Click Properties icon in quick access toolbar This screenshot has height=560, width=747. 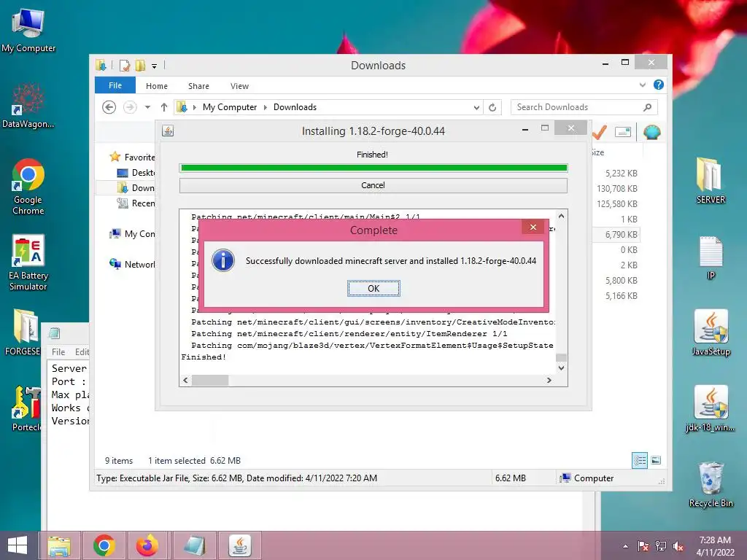124,65
